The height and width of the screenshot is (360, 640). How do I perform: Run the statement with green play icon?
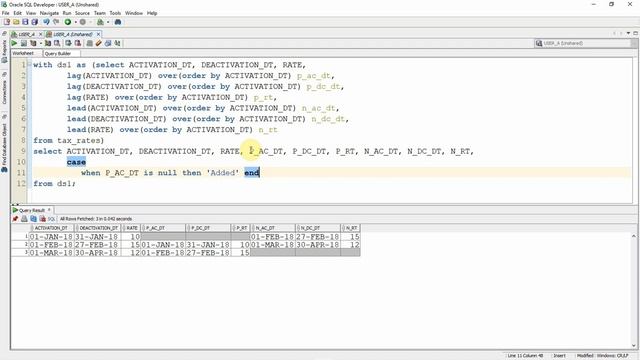click(x=14, y=43)
